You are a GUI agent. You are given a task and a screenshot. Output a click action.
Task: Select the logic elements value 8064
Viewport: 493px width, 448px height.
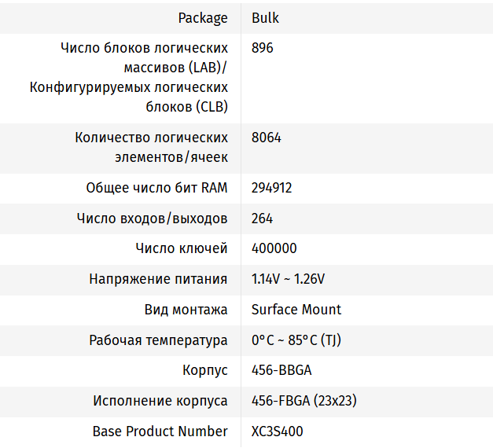pyautogui.click(x=267, y=138)
